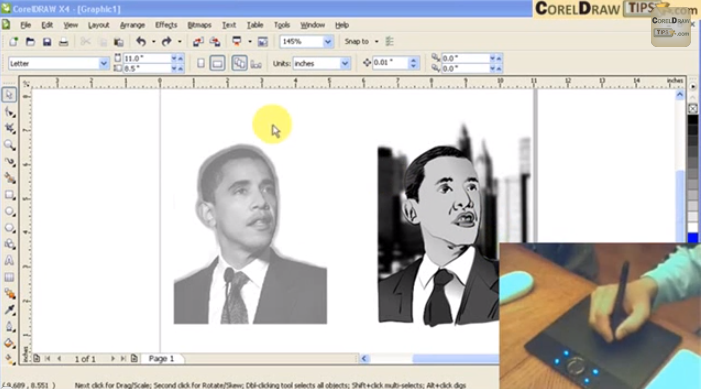Select the Shape tool
Image resolution: width=702 pixels, height=389 pixels.
[x=9, y=112]
